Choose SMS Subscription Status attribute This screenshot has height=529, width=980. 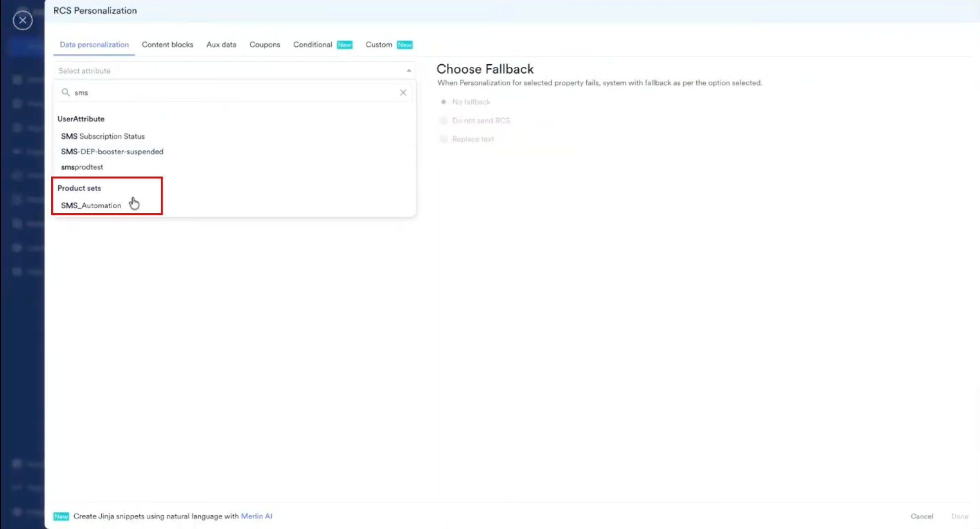point(103,136)
